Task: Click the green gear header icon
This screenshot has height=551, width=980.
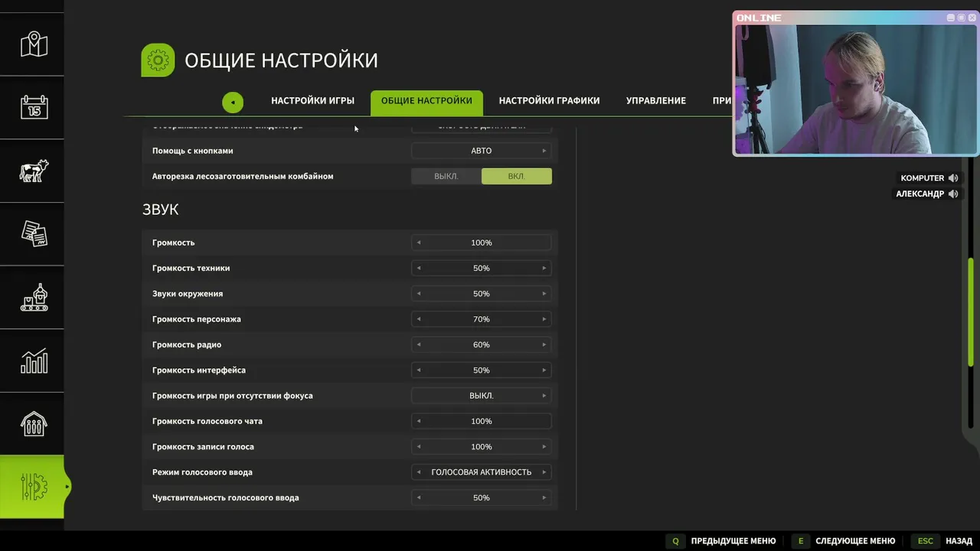Action: [x=158, y=60]
